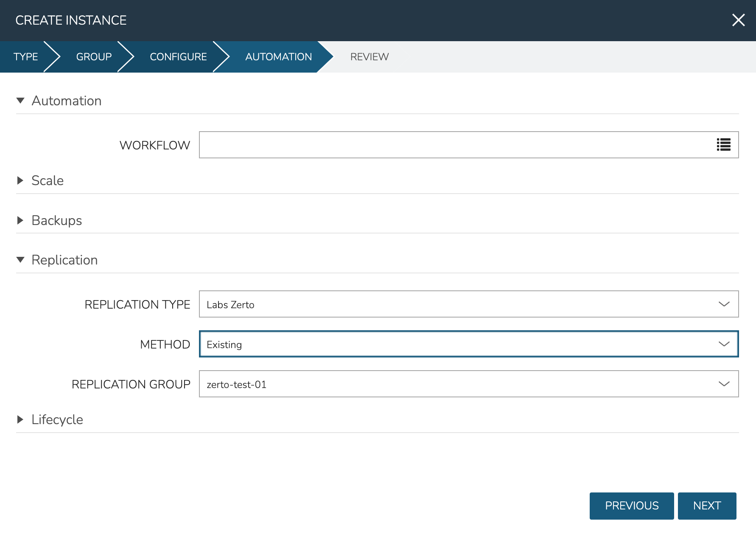Expand the Backups section
This screenshot has height=540, width=756.
(20, 220)
